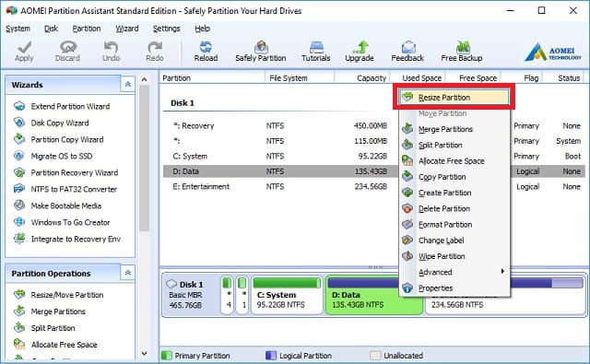The height and width of the screenshot is (364, 590).
Task: Click the Free Backup toolbar icon
Action: pos(463,47)
